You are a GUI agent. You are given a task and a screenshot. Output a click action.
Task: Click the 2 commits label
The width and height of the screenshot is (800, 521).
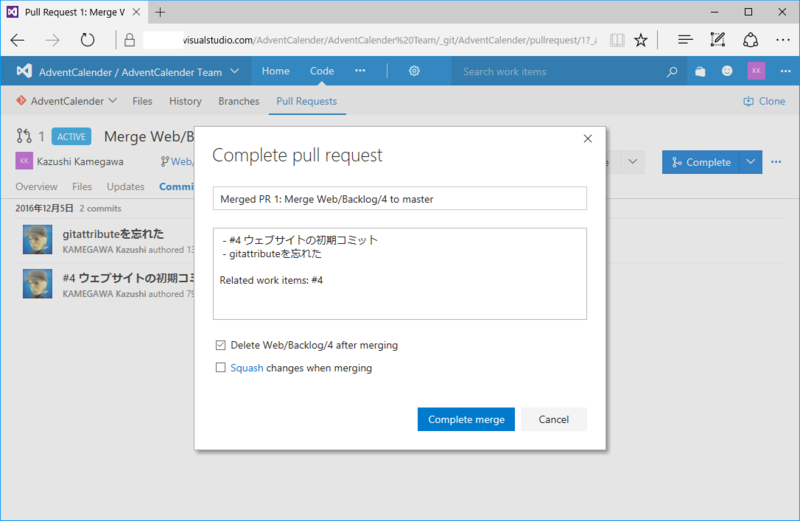pos(100,208)
